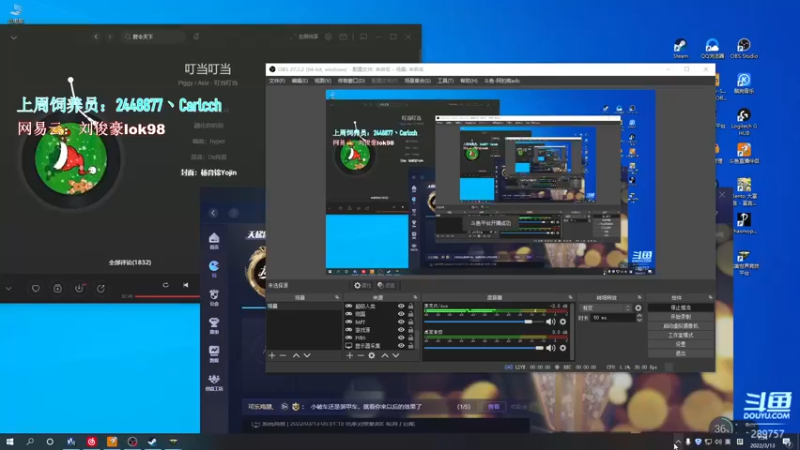Click the collect icon beside the heart

point(58,288)
